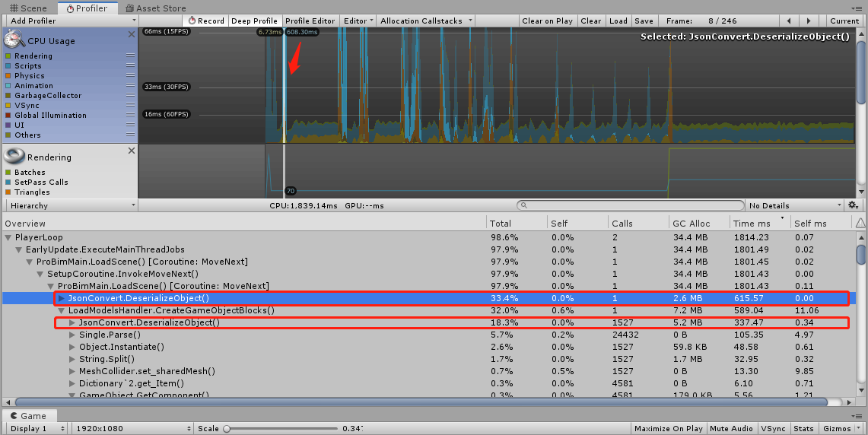Screen dimensions: 868x435
Task: Open the hierarchy settings gear menu
Action: point(853,205)
